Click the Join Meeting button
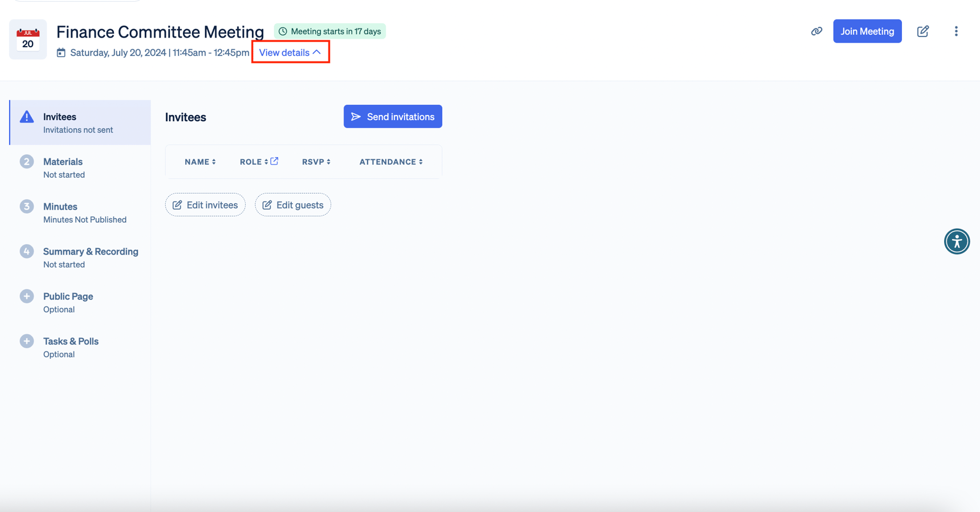980x512 pixels. 867,31
